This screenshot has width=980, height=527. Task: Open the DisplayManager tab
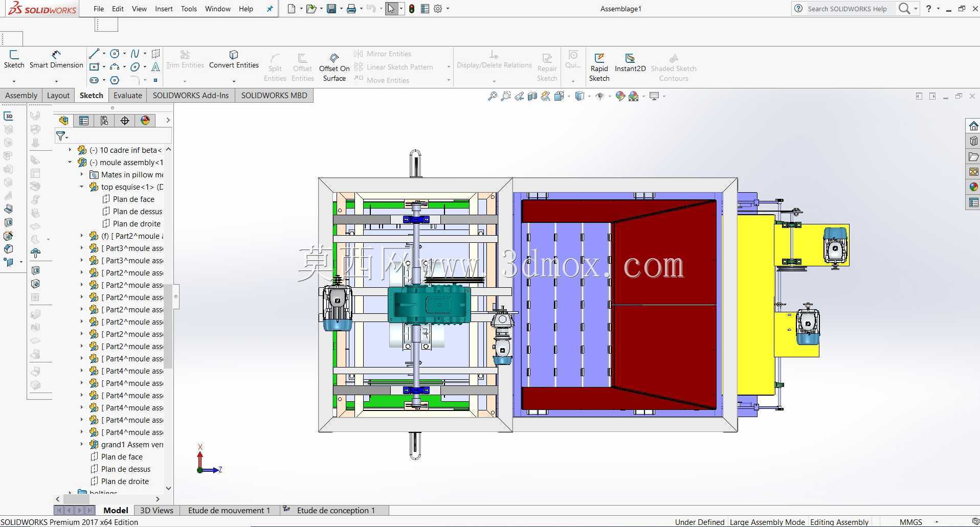pyautogui.click(x=145, y=121)
